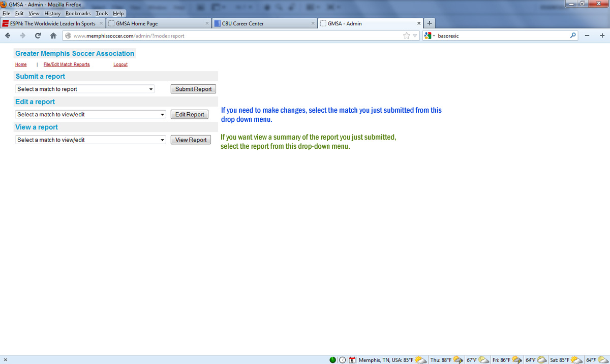Click the zoom in plus icon on toolbar
The height and width of the screenshot is (364, 610).
[x=602, y=36]
